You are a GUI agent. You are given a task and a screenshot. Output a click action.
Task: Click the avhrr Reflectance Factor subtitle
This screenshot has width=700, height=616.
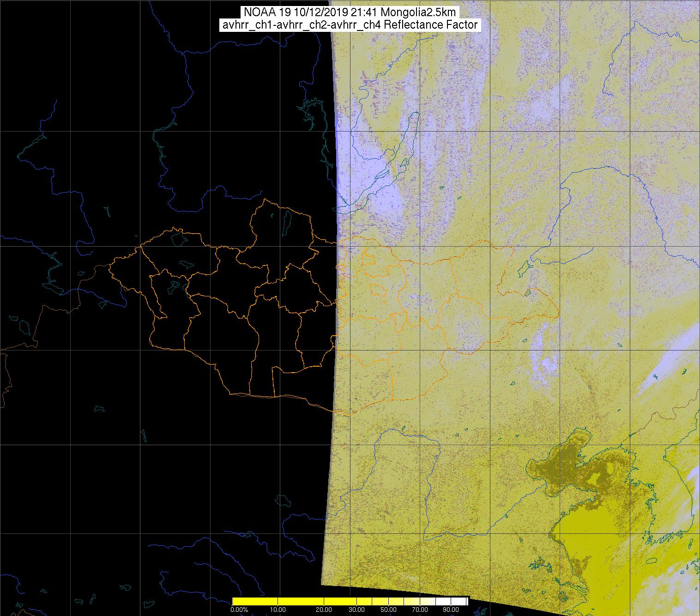350,25
